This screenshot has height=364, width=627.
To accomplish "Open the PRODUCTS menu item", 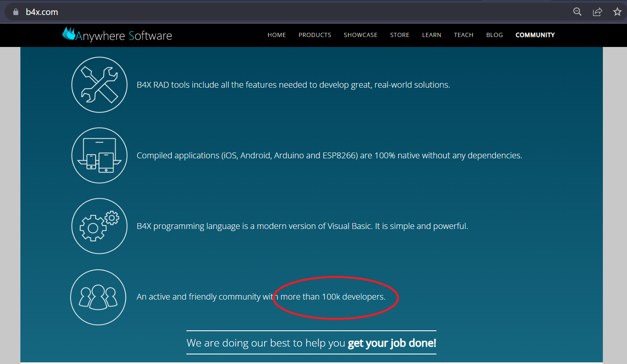I will pos(315,35).
